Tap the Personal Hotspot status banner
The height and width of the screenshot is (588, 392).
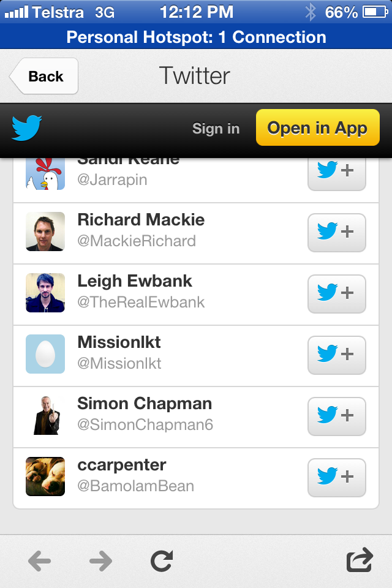pyautogui.click(x=196, y=37)
